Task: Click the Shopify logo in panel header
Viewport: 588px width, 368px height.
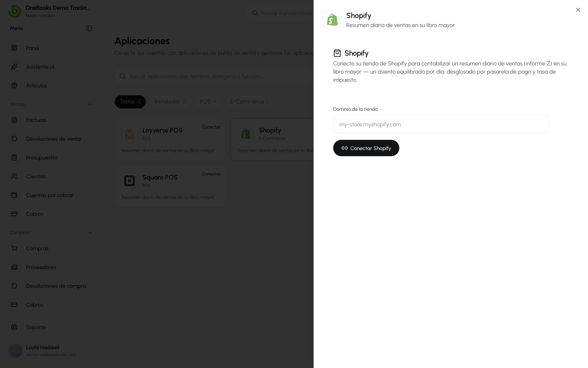Action: (x=332, y=20)
